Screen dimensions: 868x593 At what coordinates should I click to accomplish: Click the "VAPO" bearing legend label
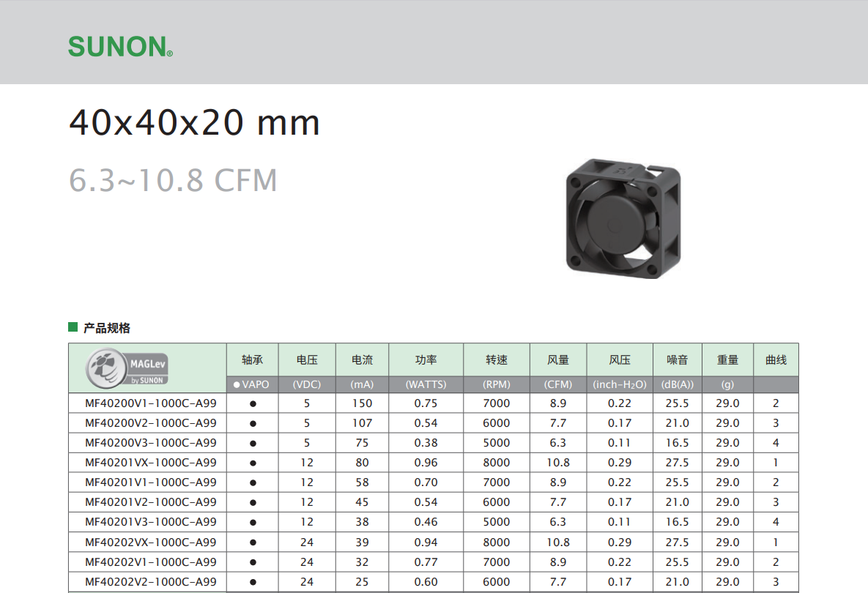(x=255, y=384)
